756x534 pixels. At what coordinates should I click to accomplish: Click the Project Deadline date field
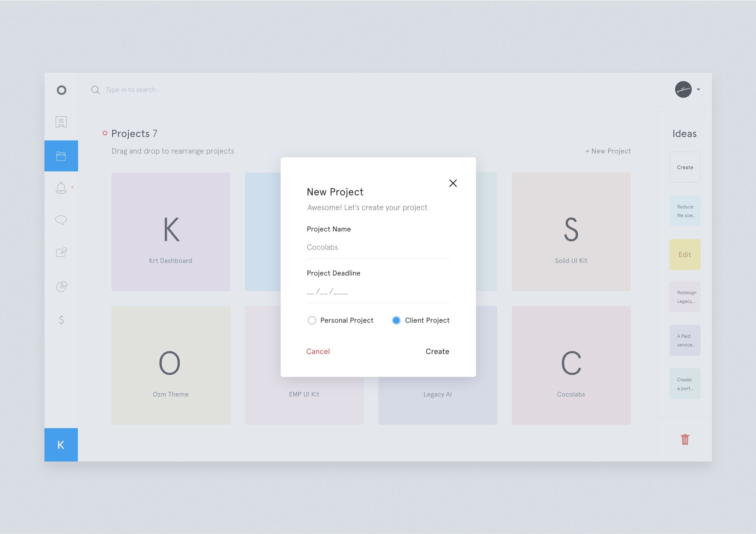378,291
